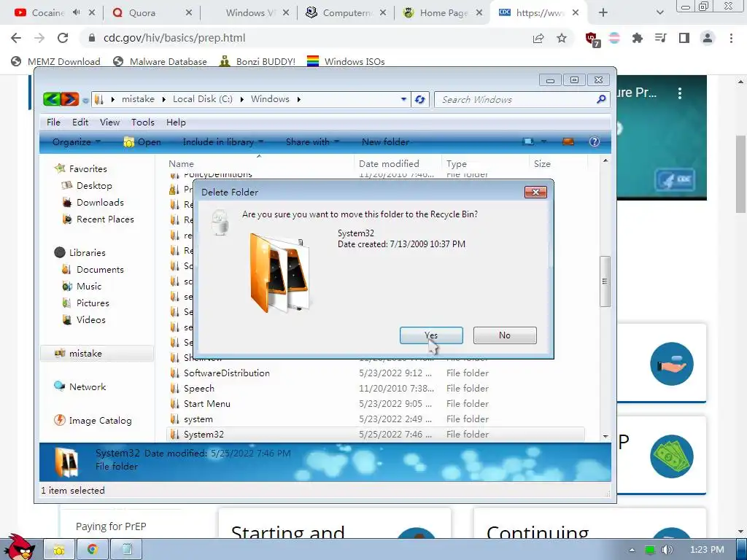Expand the tab search chevron
747x560 pixels.
(659, 13)
